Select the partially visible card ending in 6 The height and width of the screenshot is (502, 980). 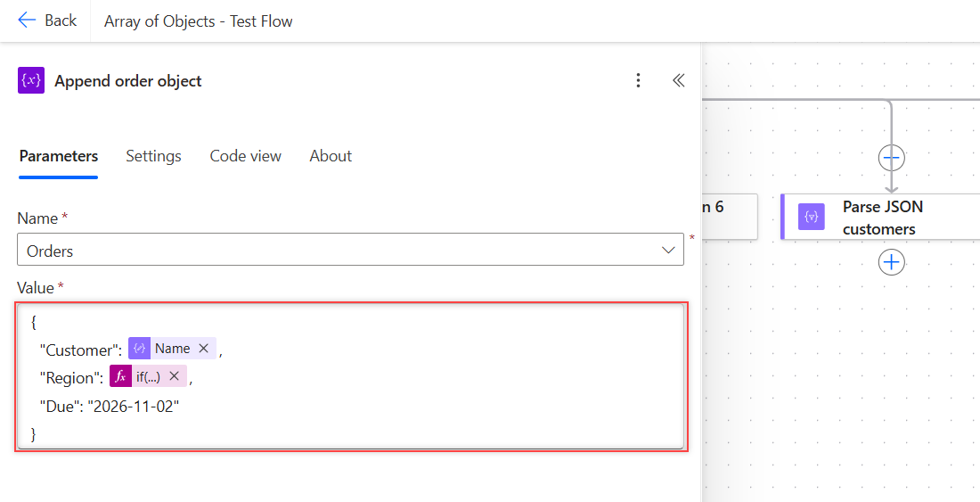(x=730, y=217)
